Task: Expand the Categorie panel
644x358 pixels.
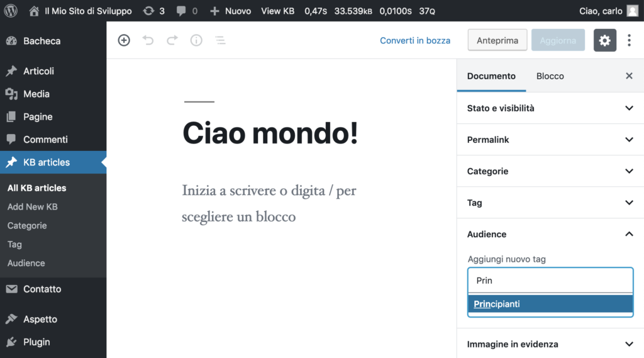Action: [550, 171]
